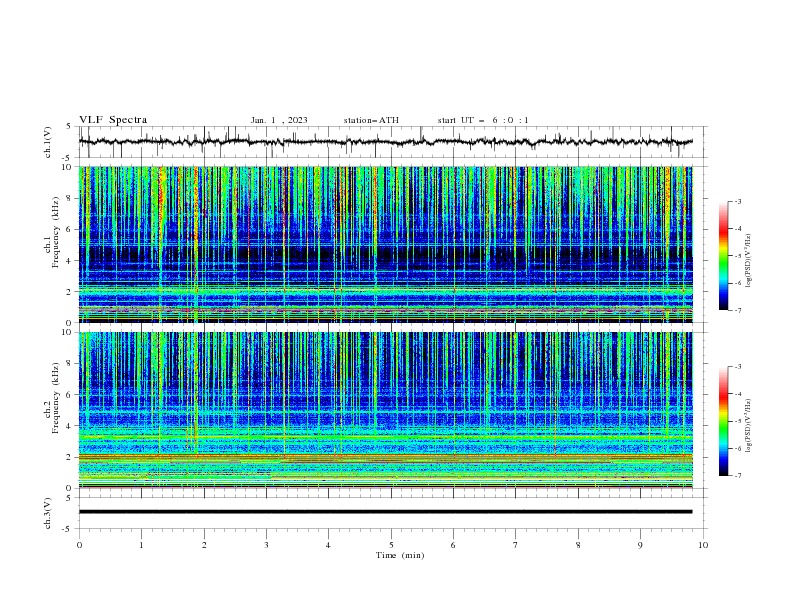Screen dimensions: 792x612
Task: Click the 'VLF Spectra' title text
Action: [113, 120]
